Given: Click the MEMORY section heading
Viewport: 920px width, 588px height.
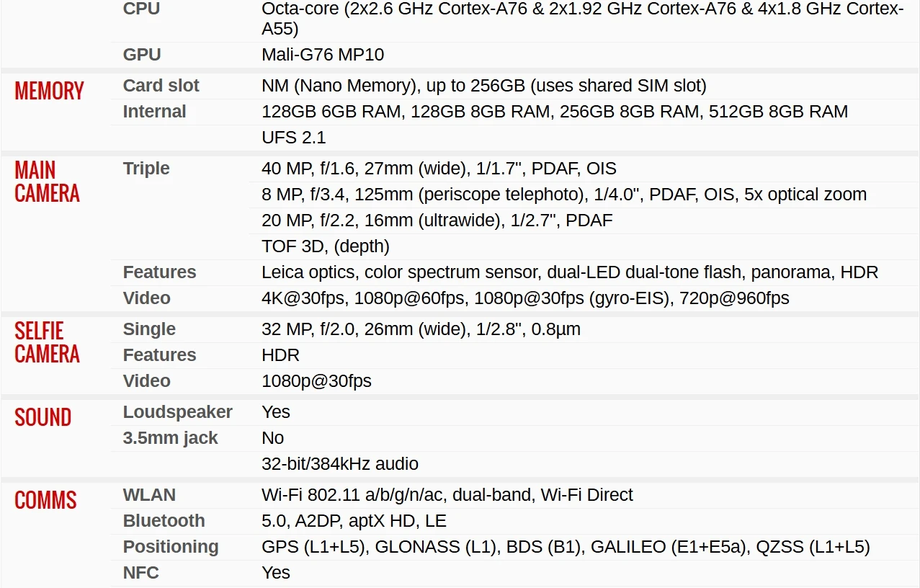Looking at the screenshot, I should coord(49,92).
